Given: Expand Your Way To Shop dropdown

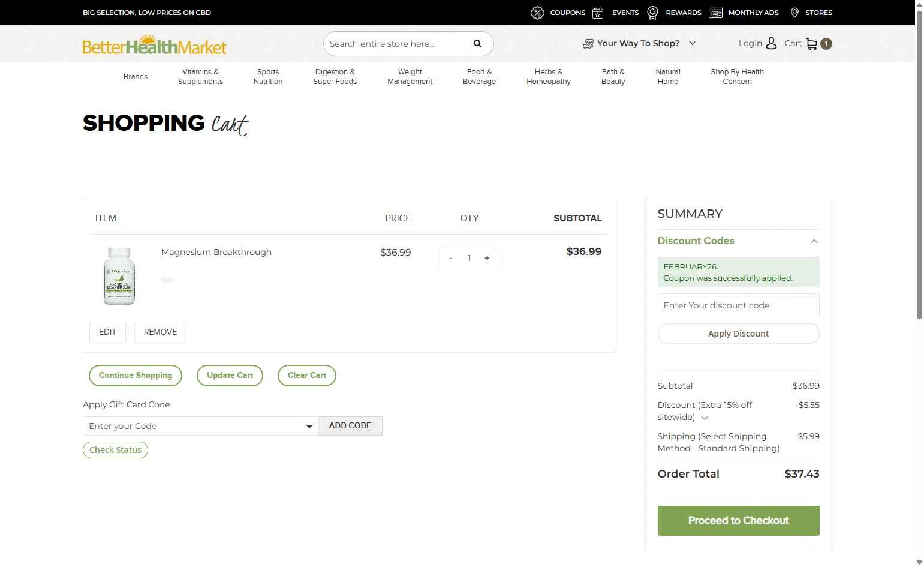Looking at the screenshot, I should pos(692,43).
